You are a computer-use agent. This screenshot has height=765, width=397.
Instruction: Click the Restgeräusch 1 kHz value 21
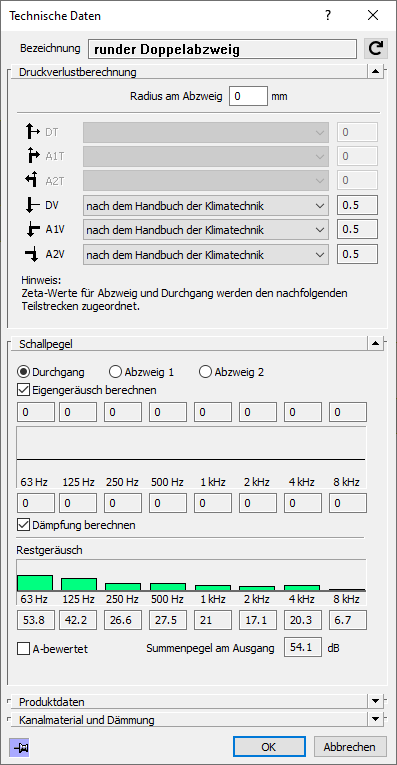pyautogui.click(x=213, y=621)
